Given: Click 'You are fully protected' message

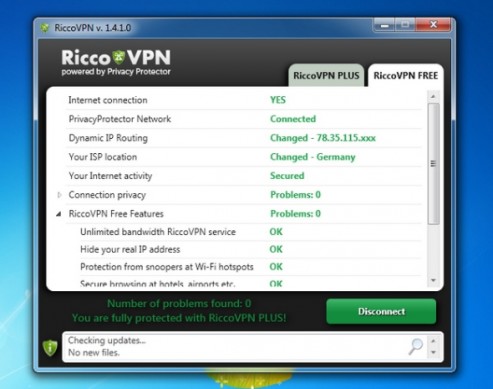Looking at the screenshot, I should tap(179, 318).
